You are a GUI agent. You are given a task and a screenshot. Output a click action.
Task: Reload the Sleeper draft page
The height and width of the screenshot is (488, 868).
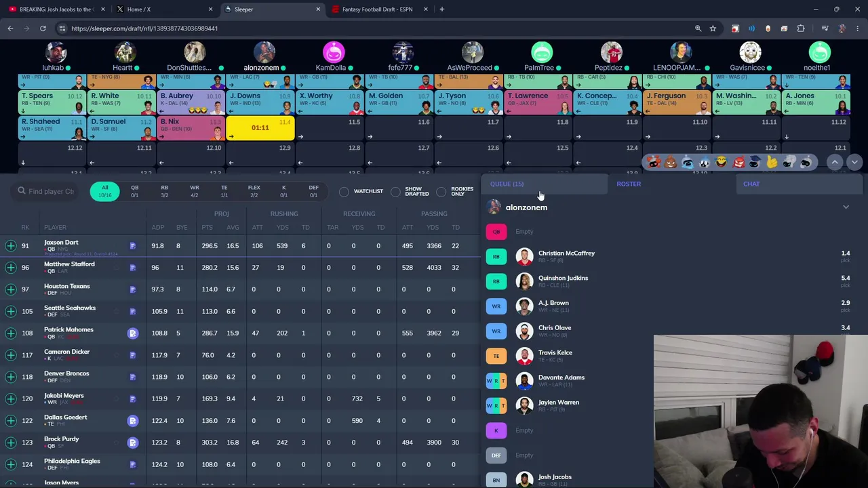[43, 28]
